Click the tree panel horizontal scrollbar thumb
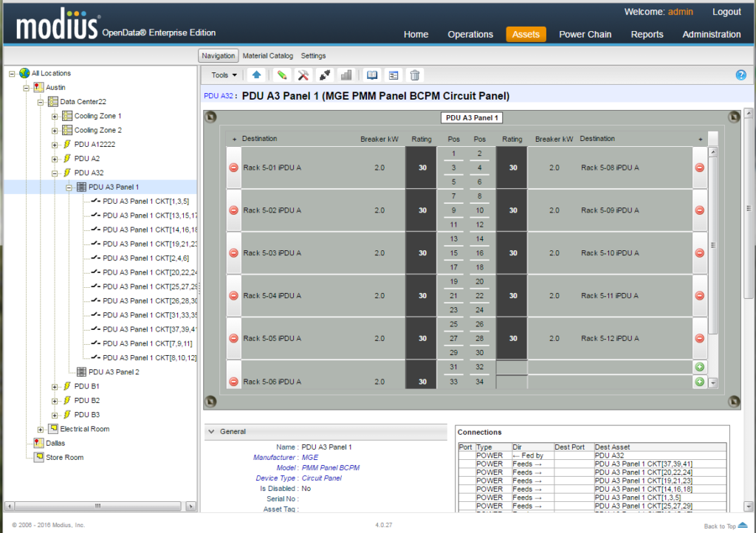756x533 pixels. [98, 506]
